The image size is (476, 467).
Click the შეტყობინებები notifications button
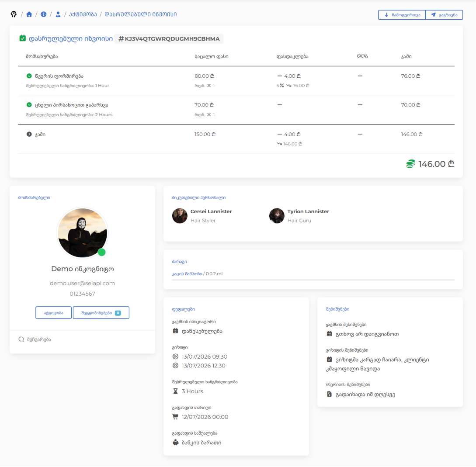pos(101,313)
